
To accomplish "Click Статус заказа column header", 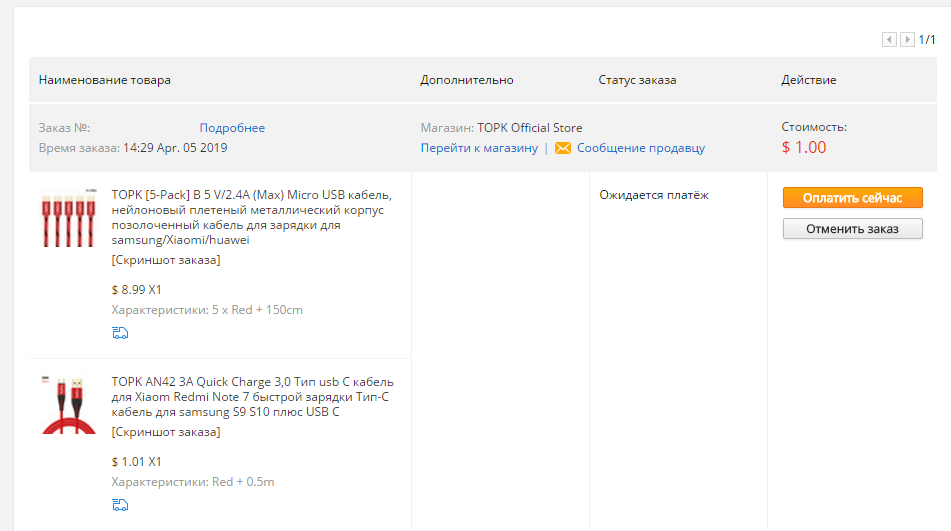I will [x=637, y=80].
